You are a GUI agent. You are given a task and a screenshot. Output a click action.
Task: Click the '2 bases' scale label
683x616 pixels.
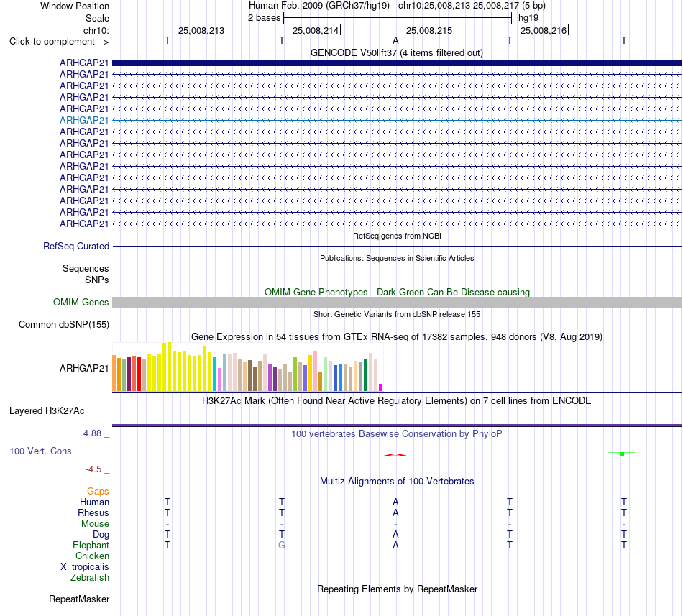point(264,18)
